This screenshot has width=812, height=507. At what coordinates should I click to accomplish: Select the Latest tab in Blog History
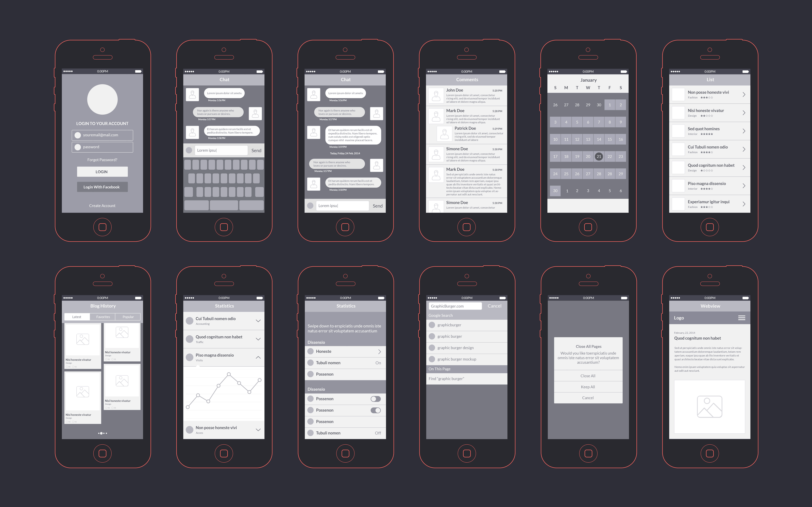tap(77, 318)
